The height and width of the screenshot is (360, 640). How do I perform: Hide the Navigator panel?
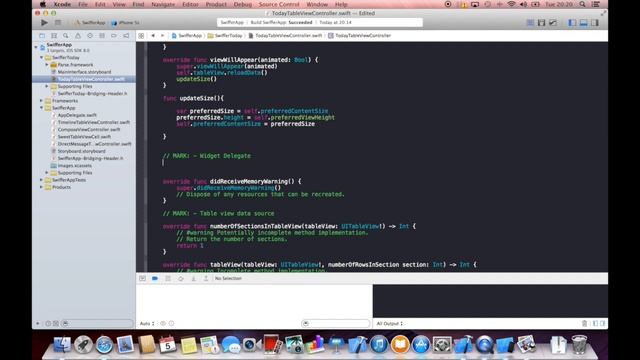(572, 23)
